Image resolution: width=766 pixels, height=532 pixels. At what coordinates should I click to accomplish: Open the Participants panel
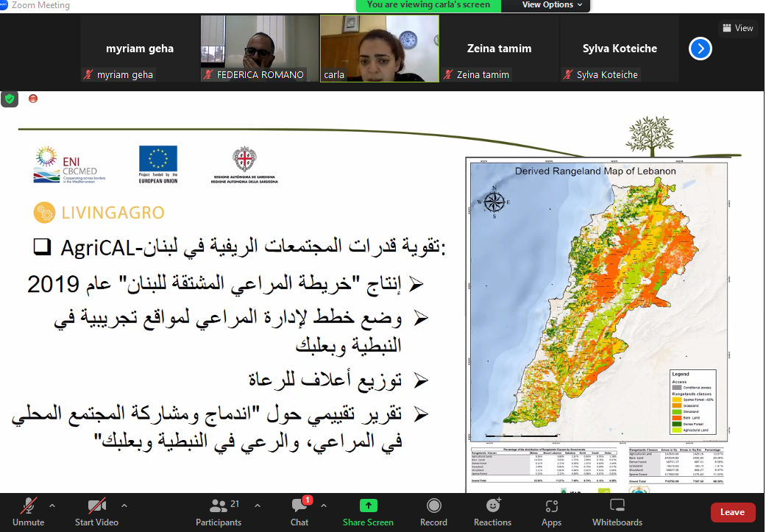(x=219, y=512)
